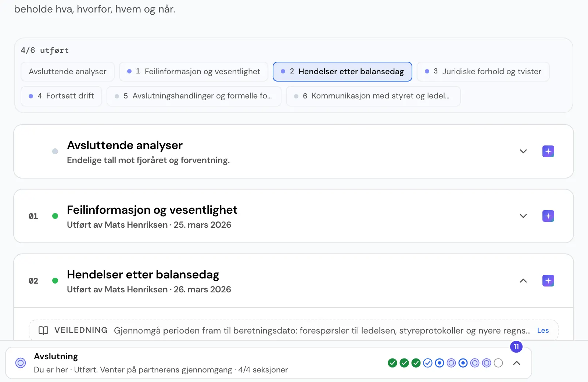Viewport: 588px width, 382px height.
Task: Select chip 5 Avslutningshandlinger og formelle fo...
Action: pos(194,96)
